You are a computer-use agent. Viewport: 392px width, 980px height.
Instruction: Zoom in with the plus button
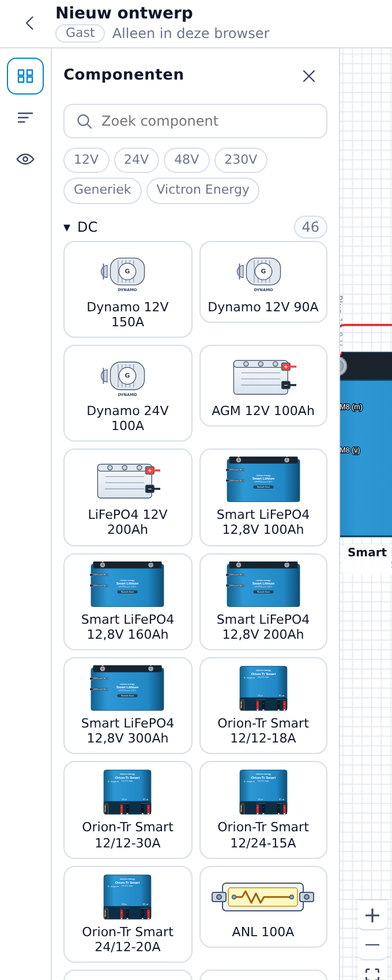[372, 915]
